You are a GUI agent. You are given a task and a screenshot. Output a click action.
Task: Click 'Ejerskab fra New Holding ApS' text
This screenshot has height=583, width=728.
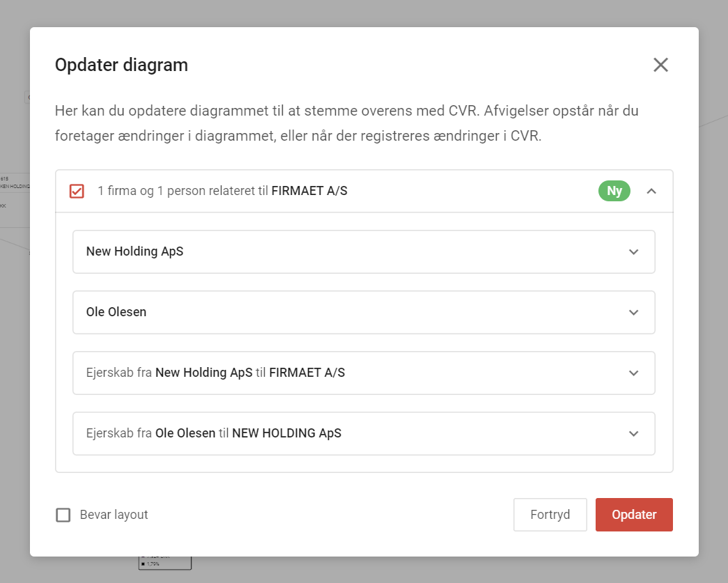click(169, 373)
